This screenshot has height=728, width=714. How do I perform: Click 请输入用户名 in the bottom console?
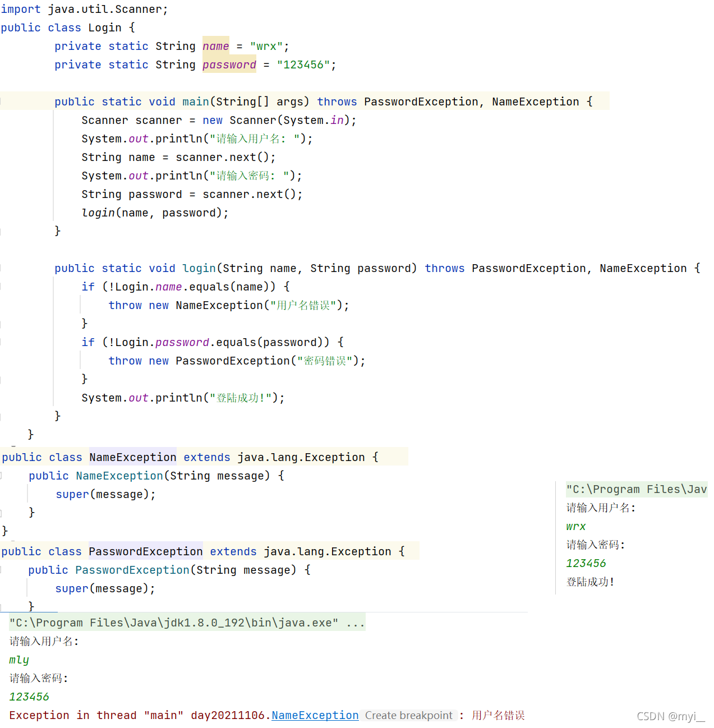[44, 641]
